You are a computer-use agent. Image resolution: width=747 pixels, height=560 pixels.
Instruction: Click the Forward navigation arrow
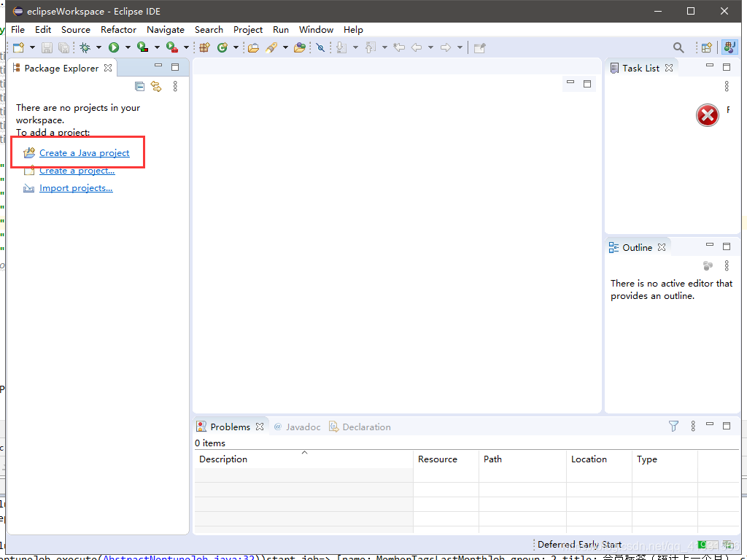coord(446,47)
